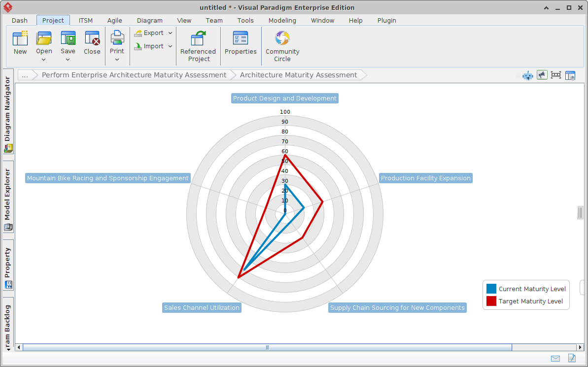Image resolution: width=588 pixels, height=367 pixels.
Task: Select Supply Chain Sourcing for New Components label
Action: pyautogui.click(x=397, y=308)
